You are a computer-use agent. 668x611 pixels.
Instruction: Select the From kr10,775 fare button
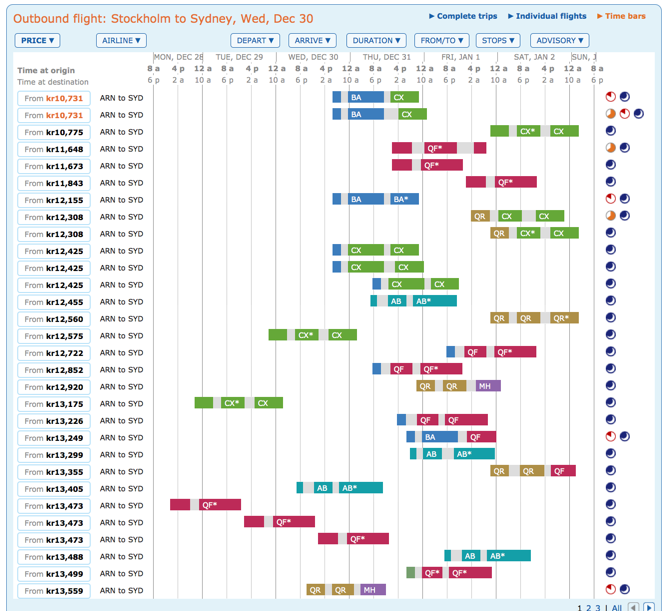click(x=54, y=132)
